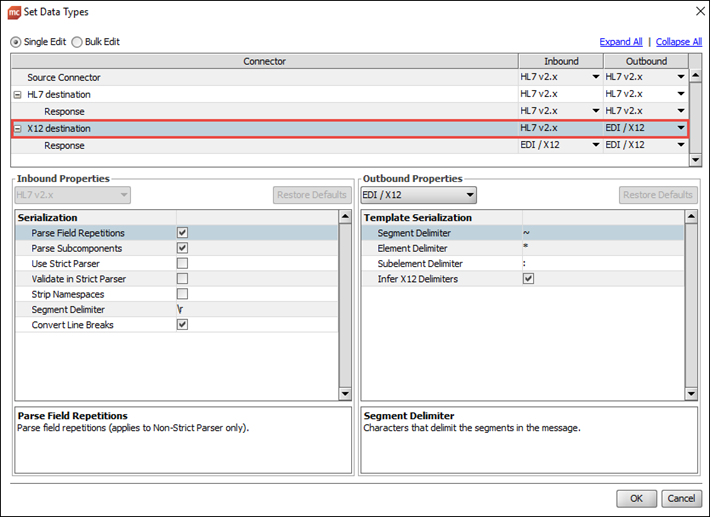
Task: Toggle the Infer X12 Delimiters checkbox
Action: coord(528,279)
